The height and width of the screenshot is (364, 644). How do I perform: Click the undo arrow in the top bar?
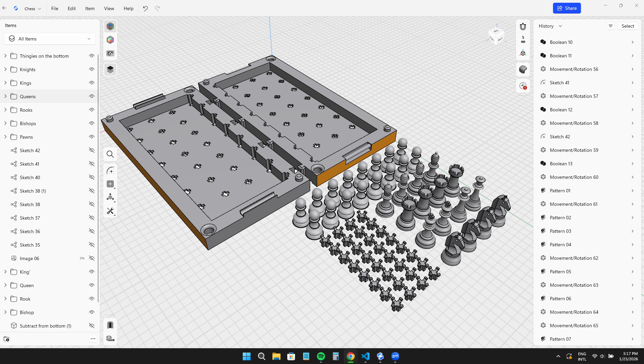145,8
